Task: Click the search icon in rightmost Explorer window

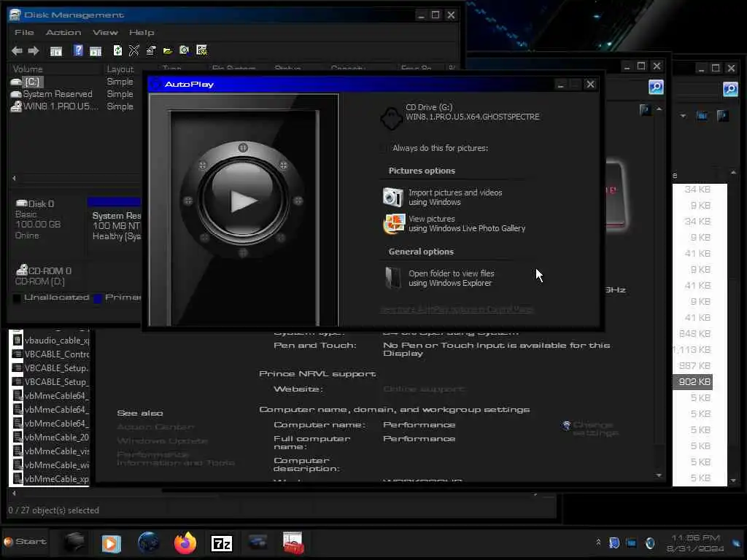Action: 730,88
